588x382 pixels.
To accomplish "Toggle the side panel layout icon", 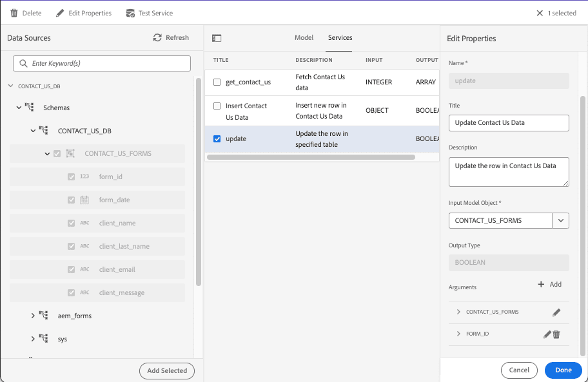I will 217,38.
